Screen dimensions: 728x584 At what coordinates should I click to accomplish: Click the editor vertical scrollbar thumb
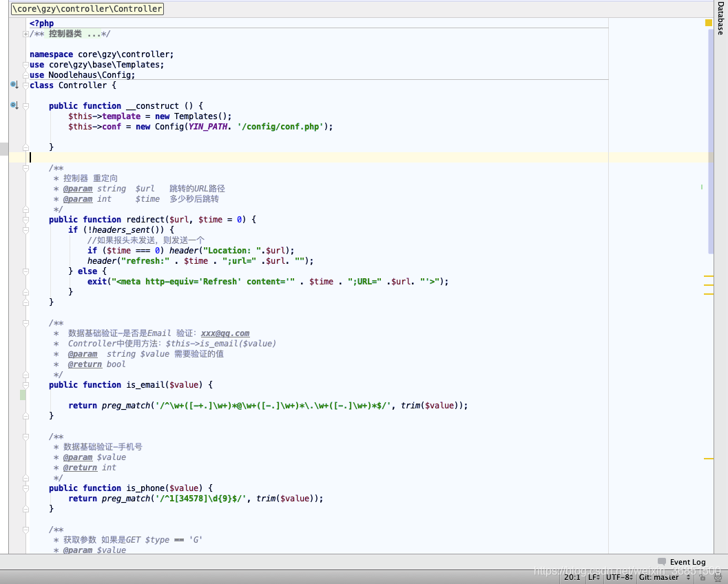[x=710, y=142]
